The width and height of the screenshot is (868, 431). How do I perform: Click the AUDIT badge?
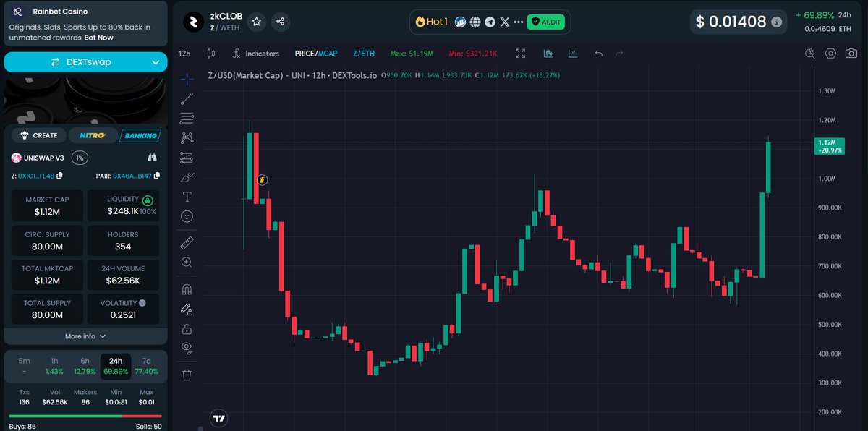click(x=546, y=22)
